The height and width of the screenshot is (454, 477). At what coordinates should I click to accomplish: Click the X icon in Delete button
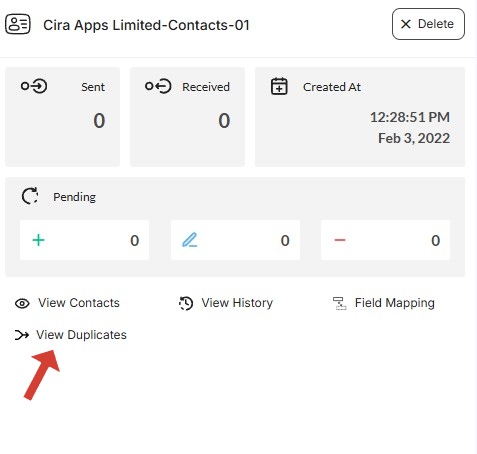click(406, 24)
